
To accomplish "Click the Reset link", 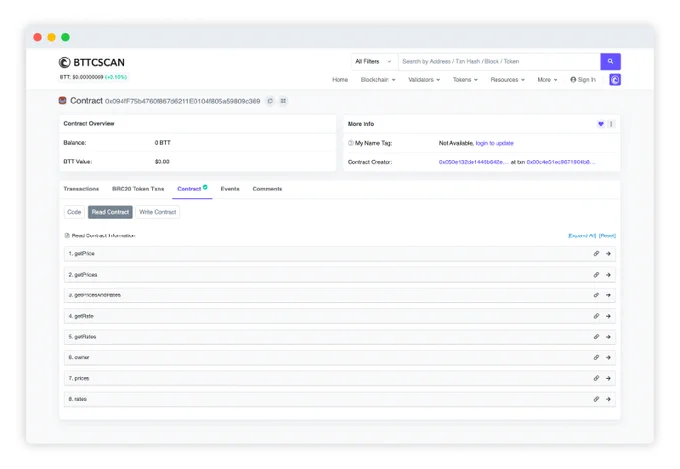I will pyautogui.click(x=607, y=236).
